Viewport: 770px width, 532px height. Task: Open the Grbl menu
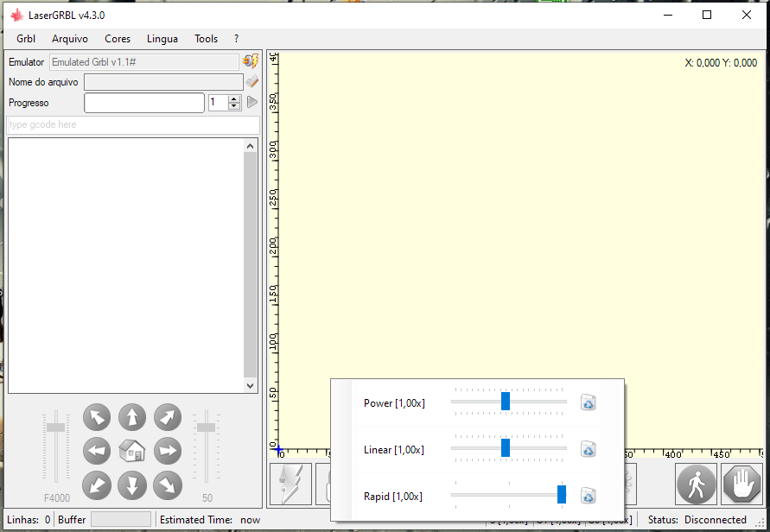point(25,39)
